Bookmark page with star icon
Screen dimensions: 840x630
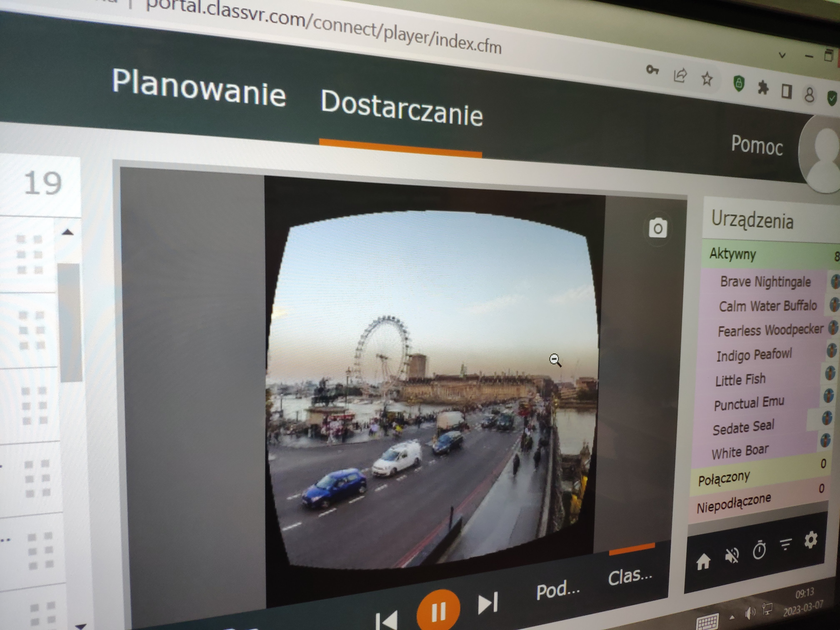(707, 79)
